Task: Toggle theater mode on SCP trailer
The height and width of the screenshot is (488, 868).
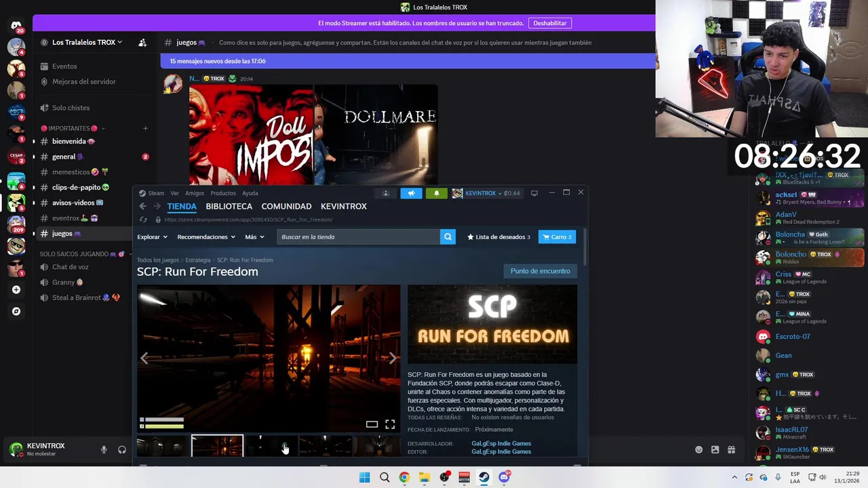Action: click(372, 424)
